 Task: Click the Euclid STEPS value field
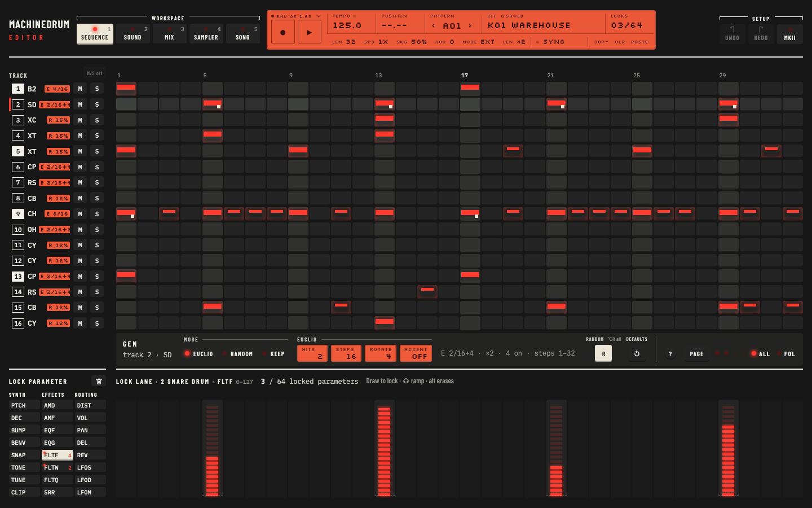point(346,353)
